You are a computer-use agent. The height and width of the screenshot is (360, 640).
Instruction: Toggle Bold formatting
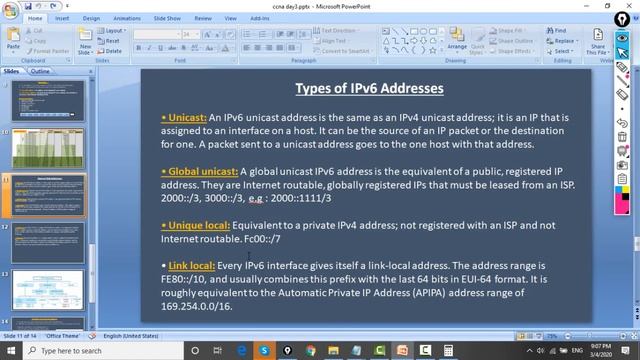tap(139, 48)
